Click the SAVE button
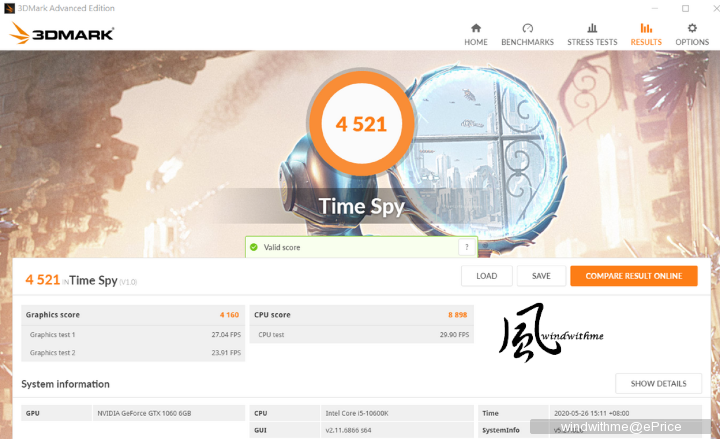This screenshot has height=439, width=720. (x=541, y=276)
